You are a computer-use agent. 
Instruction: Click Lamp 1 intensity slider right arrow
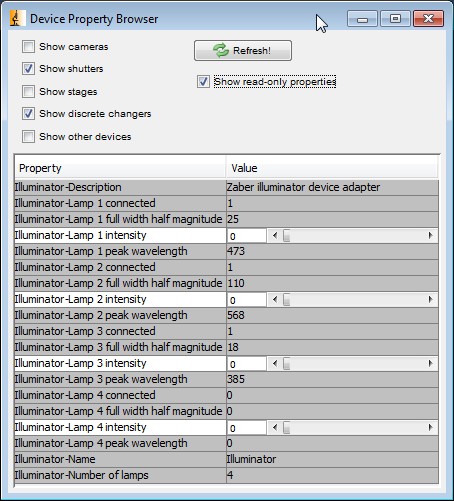(430, 236)
